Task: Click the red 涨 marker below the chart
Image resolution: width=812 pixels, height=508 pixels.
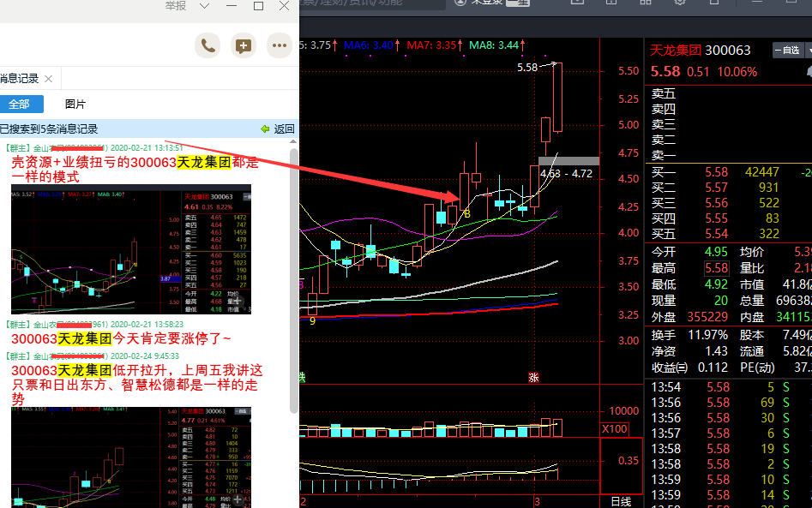Action: 533,378
